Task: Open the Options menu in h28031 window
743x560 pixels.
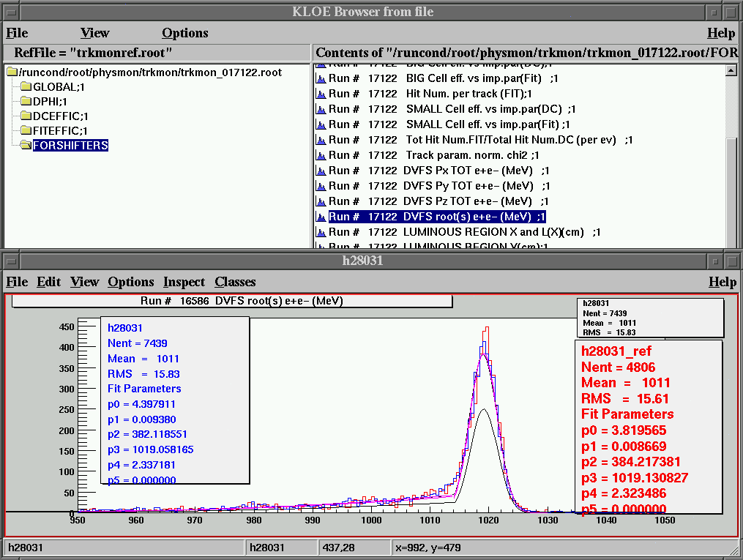Action: coord(131,281)
